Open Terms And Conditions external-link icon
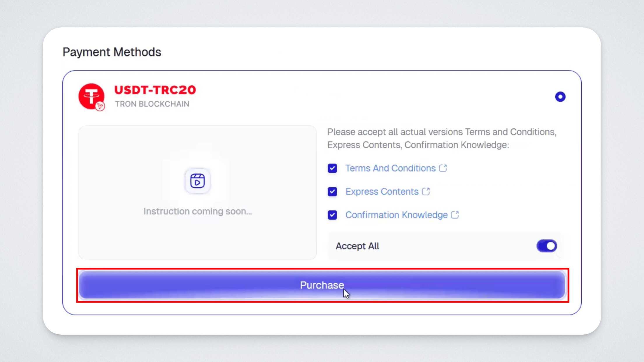Screen dimensions: 644x362 [x=443, y=168]
